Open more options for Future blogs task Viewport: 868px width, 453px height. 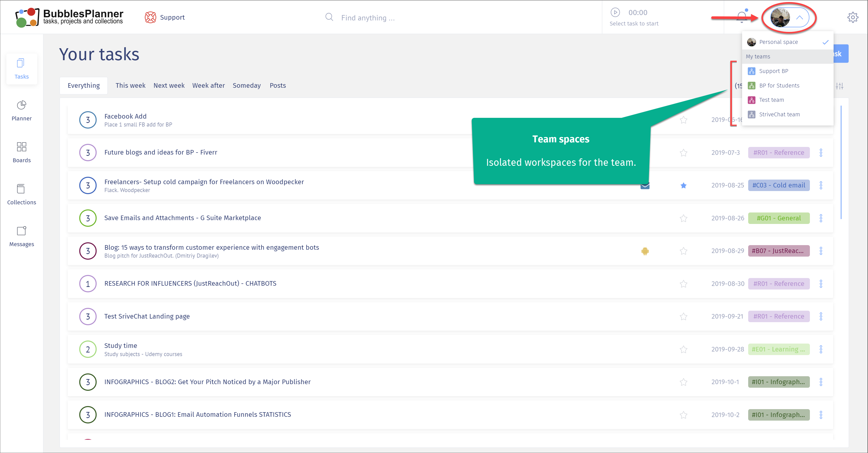pyautogui.click(x=821, y=153)
